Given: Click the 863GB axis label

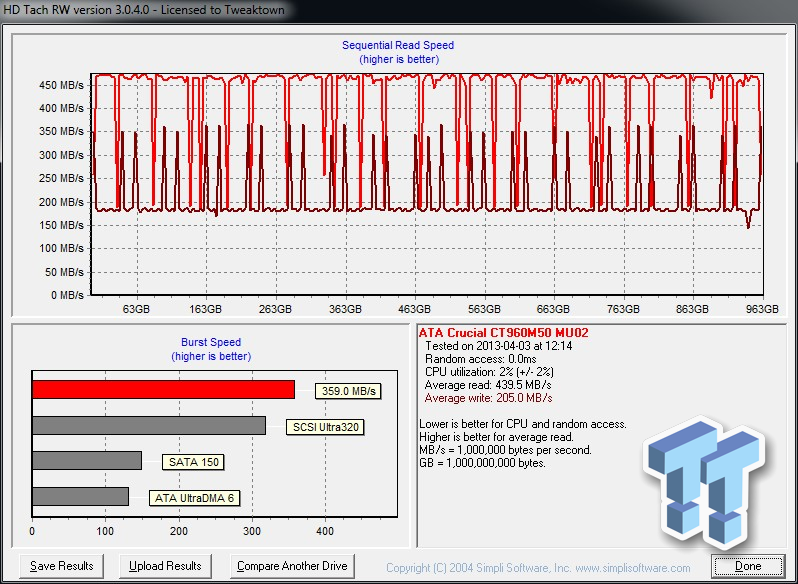Looking at the screenshot, I should point(692,309).
